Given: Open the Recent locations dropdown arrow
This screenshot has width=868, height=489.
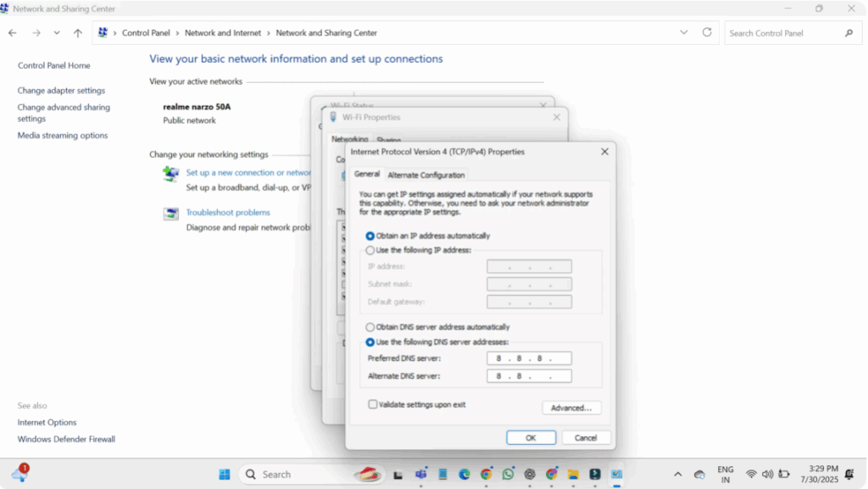Looking at the screenshot, I should (x=57, y=33).
